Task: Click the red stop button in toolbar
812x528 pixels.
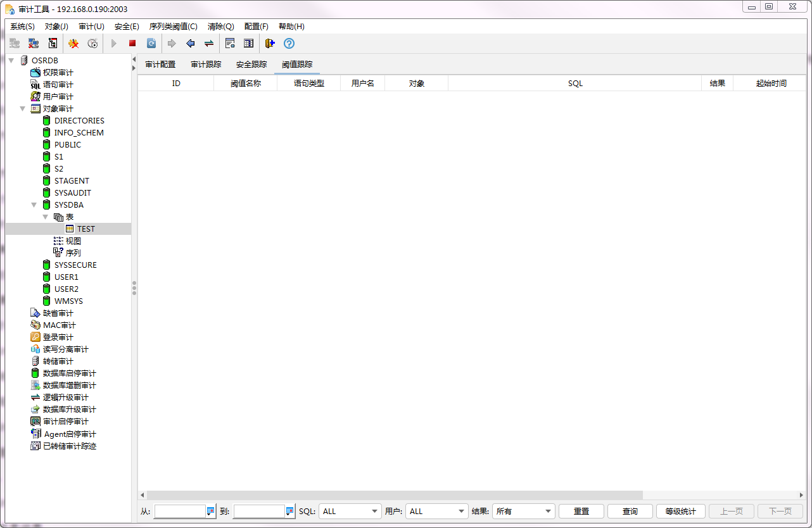Action: click(x=132, y=44)
